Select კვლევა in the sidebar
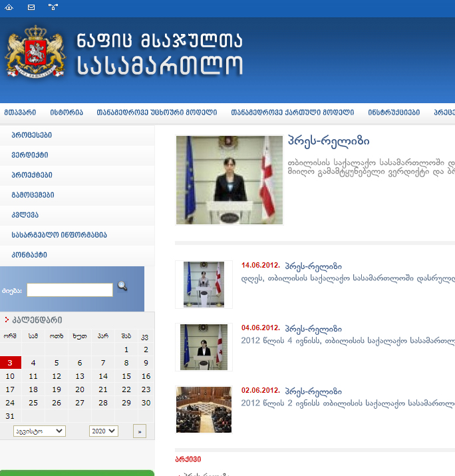Screen dimensions: 455x476 [77, 215]
